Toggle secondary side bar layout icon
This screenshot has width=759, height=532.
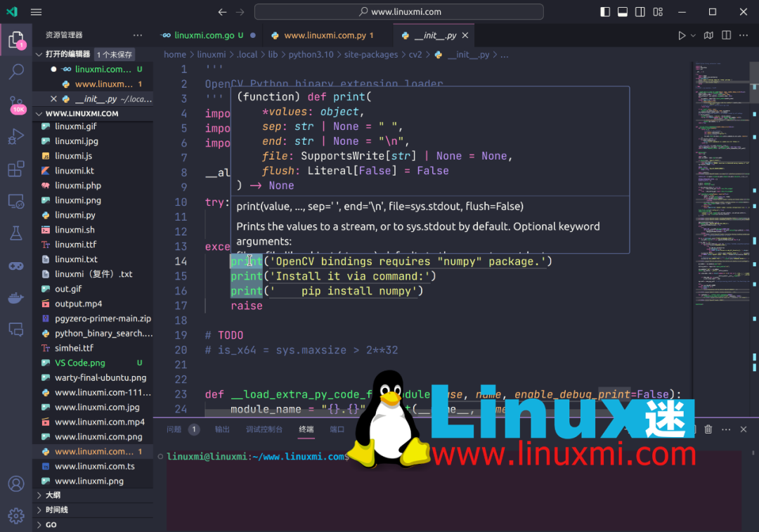(640, 12)
